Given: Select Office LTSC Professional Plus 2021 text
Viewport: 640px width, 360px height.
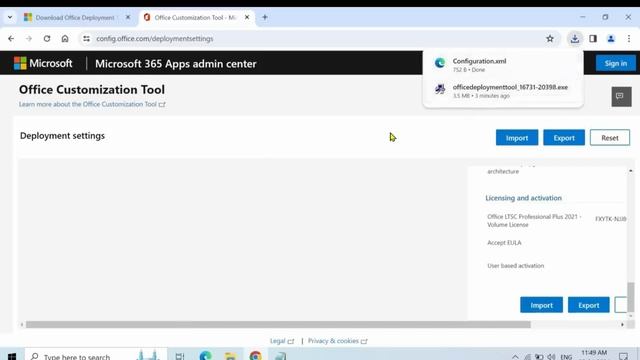Looking at the screenshot, I should [x=534, y=220].
